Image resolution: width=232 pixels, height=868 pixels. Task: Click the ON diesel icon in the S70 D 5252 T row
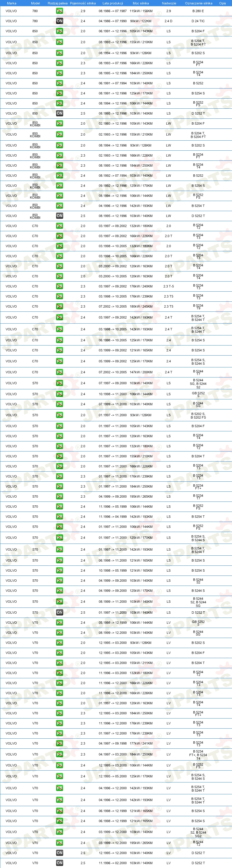[59, 612]
